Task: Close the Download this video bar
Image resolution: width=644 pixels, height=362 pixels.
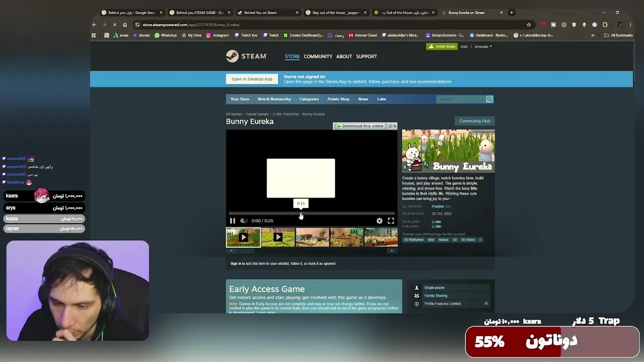Action: (395, 126)
